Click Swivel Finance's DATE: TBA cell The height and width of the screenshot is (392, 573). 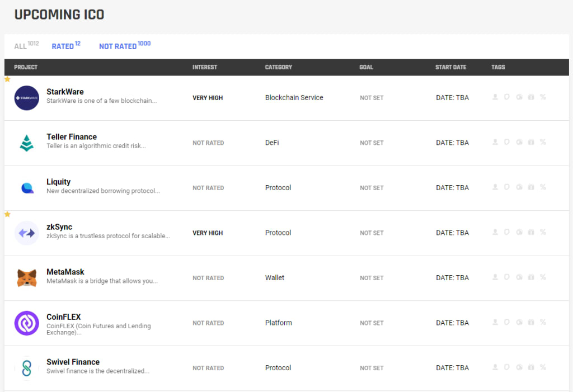(x=452, y=367)
